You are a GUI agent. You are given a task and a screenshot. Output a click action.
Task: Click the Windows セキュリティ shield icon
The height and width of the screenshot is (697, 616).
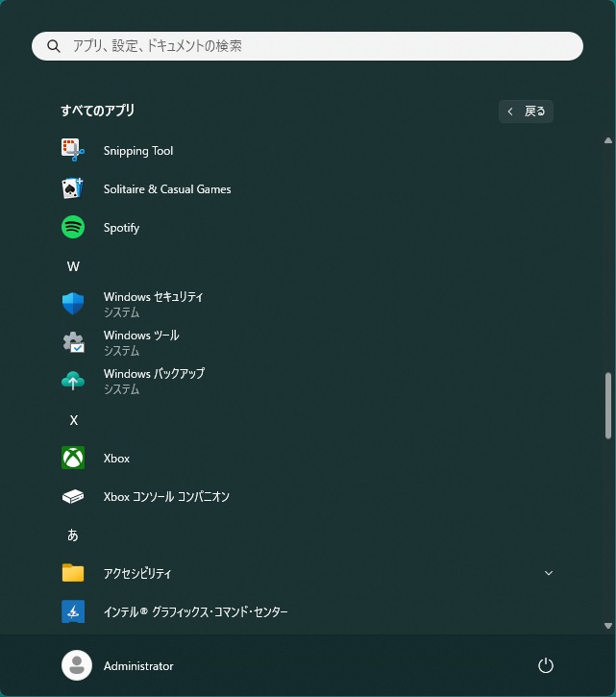(73, 304)
